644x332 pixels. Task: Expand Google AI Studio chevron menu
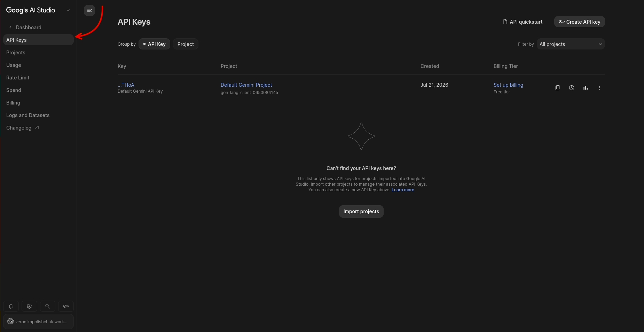pos(68,10)
